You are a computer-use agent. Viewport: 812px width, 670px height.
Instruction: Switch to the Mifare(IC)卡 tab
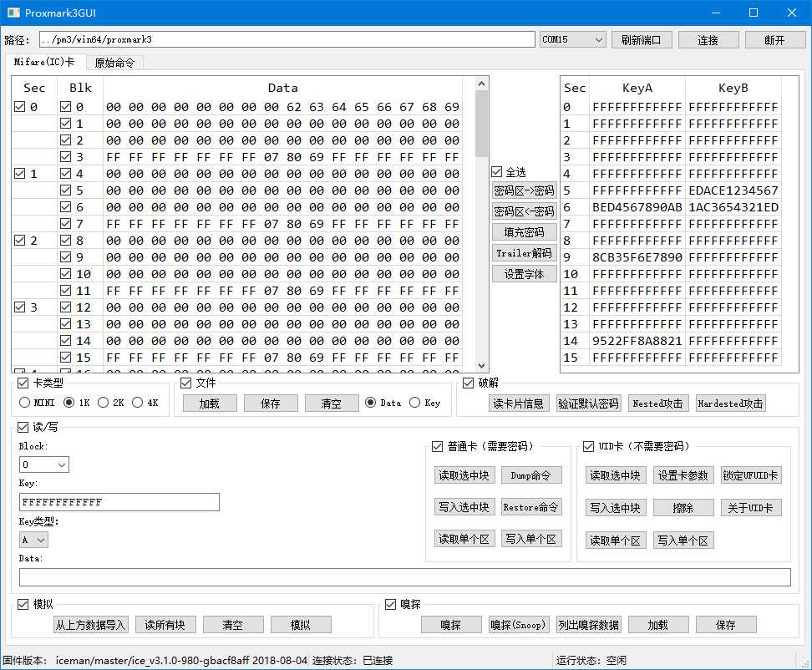(44, 62)
